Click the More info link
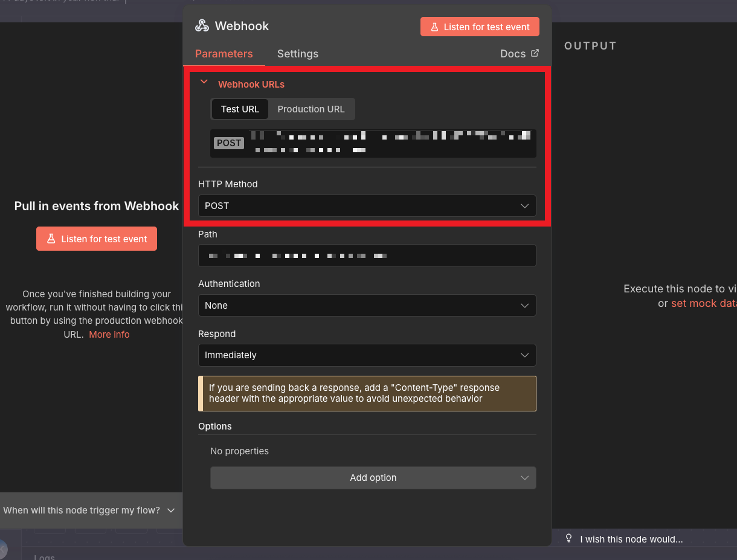Viewport: 737px width, 560px height. coord(109,334)
